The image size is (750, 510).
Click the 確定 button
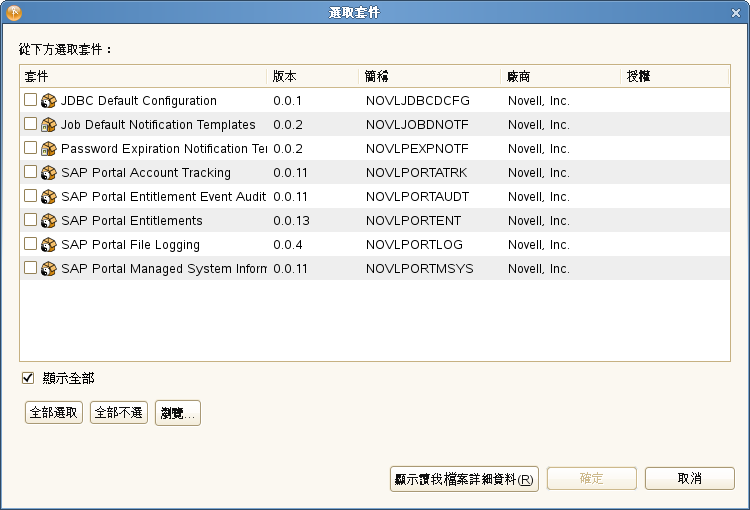(592, 478)
